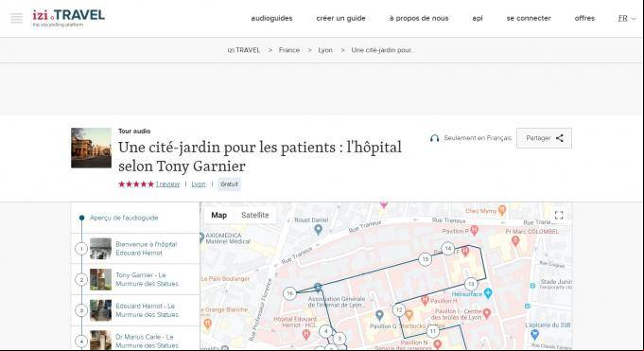Click the Lyon breadcrumb link
Viewport: 644px width, 351px height.
coord(325,50)
